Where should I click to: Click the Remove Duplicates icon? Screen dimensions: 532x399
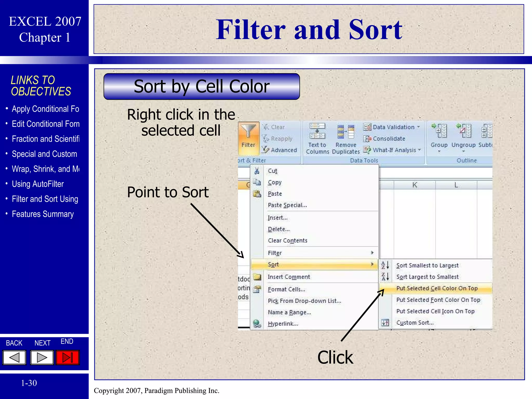tap(346, 131)
